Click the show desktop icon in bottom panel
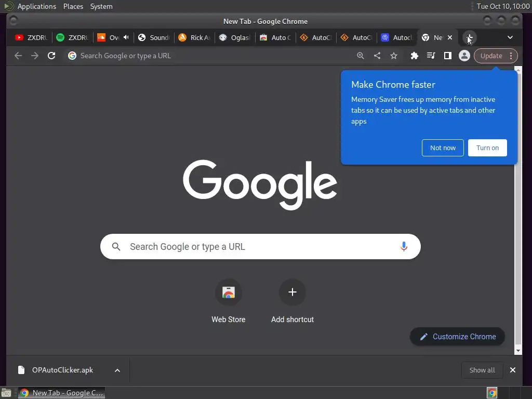Screen dimensions: 532x399 click(x=6, y=393)
